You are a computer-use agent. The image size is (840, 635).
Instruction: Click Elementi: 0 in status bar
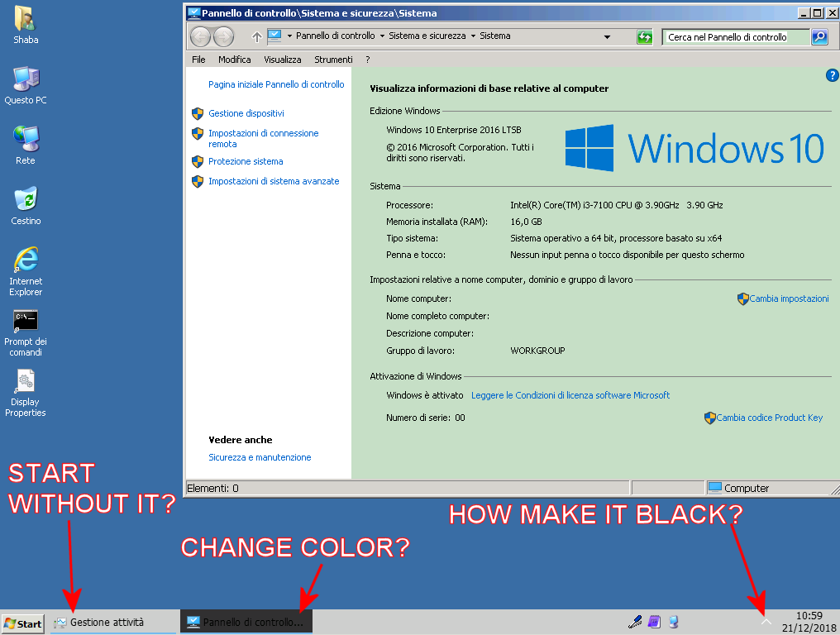point(212,488)
